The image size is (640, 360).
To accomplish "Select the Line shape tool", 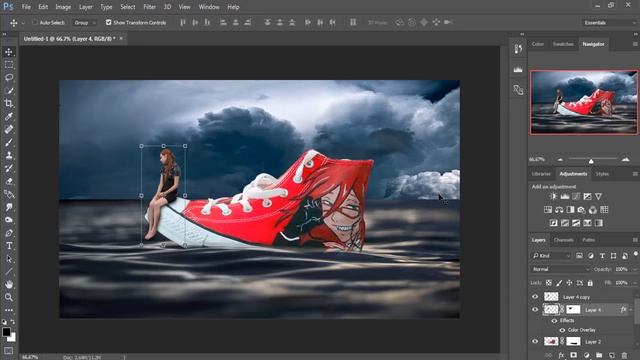I will [x=9, y=272].
